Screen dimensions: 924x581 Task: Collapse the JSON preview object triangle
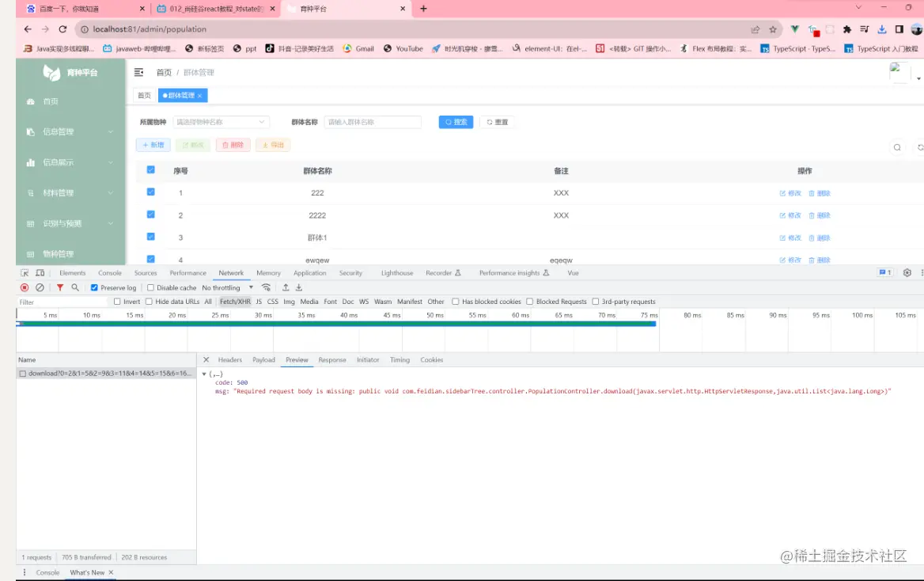pyautogui.click(x=204, y=374)
